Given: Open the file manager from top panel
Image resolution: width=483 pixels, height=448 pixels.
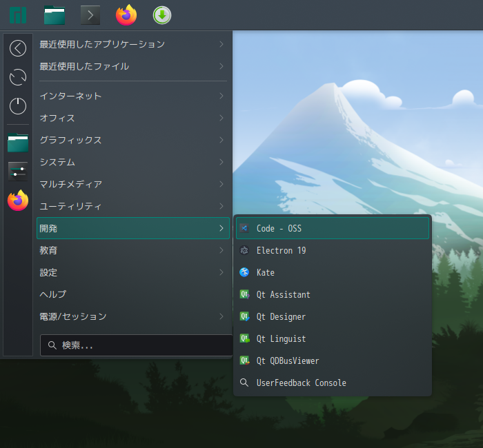Looking at the screenshot, I should pos(55,15).
